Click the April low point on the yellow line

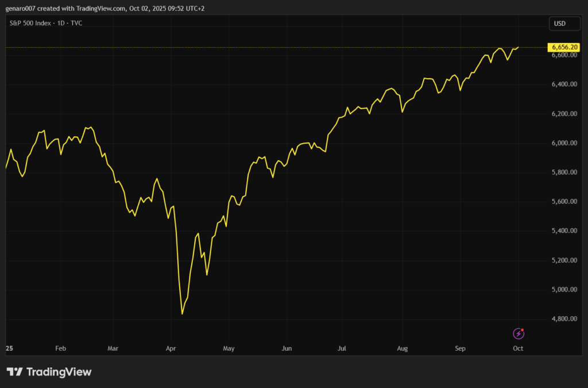182,314
